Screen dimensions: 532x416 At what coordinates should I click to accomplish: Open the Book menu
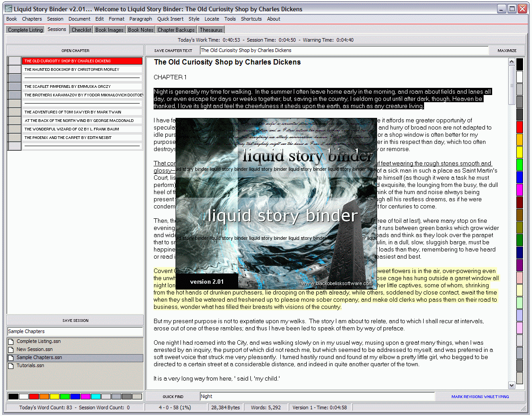[x=12, y=19]
